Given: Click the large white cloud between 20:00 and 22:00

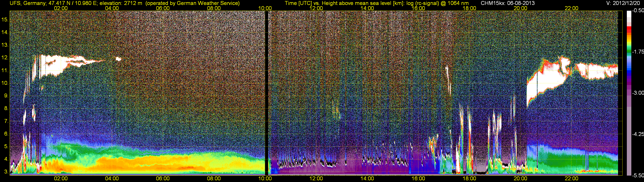Looking at the screenshot, I should (x=547, y=81).
